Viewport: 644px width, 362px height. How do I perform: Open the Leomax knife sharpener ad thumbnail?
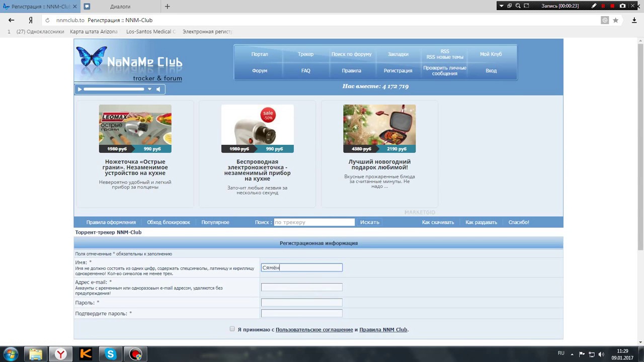[x=135, y=129]
